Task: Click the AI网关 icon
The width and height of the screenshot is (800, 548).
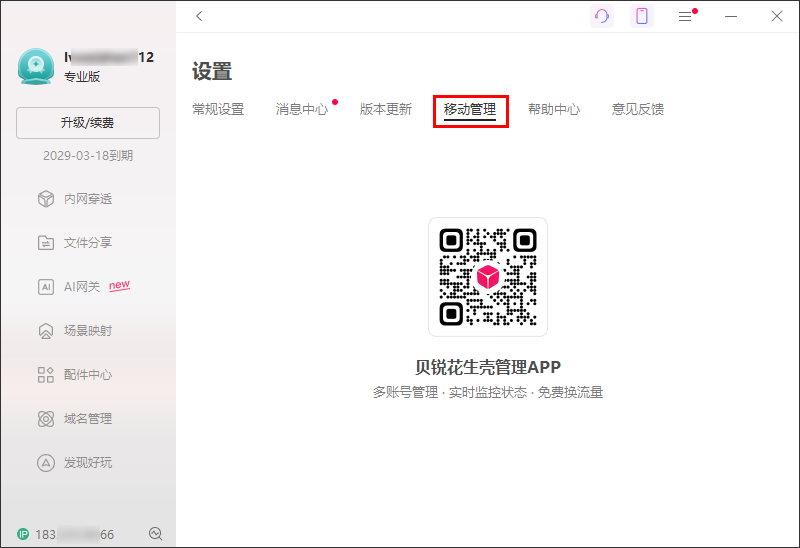Action: coord(46,287)
